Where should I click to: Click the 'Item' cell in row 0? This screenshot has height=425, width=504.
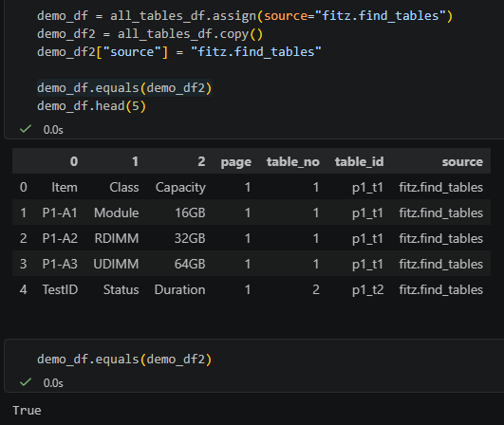[65, 187]
